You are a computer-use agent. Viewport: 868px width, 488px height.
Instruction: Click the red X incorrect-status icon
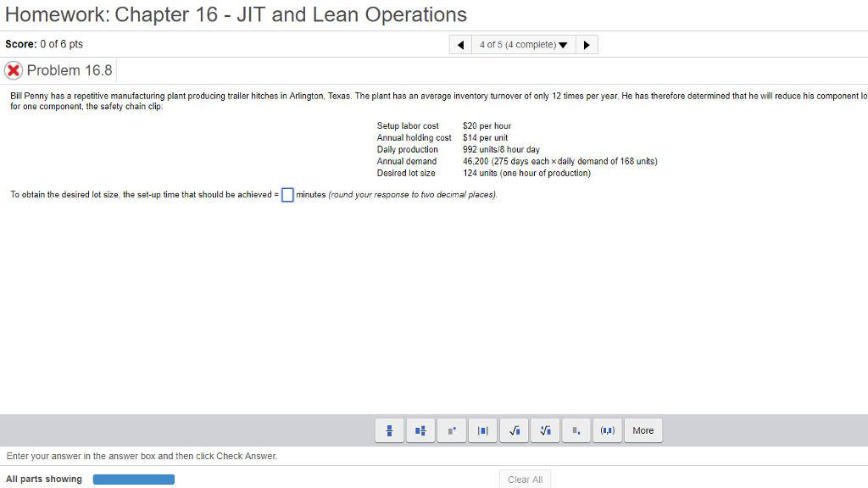pos(12,70)
